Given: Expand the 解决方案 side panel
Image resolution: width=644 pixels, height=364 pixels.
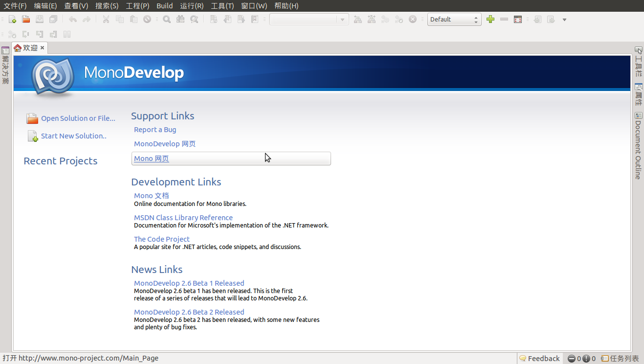Looking at the screenshot, I should 5,66.
